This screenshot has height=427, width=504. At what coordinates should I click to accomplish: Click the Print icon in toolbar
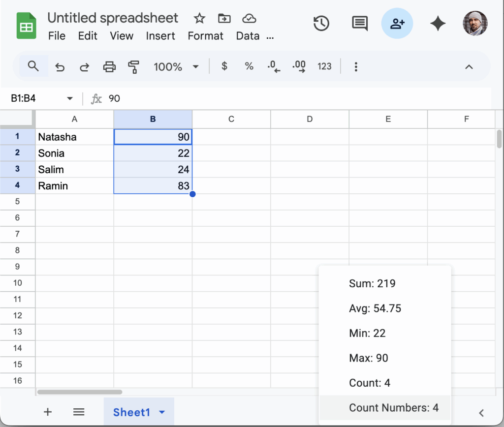109,66
